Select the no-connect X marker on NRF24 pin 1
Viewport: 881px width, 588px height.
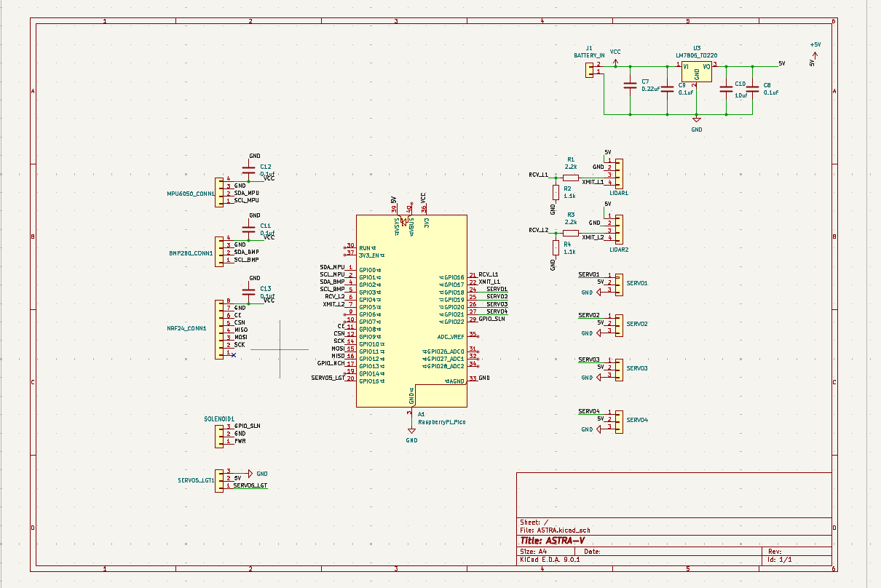click(233, 354)
